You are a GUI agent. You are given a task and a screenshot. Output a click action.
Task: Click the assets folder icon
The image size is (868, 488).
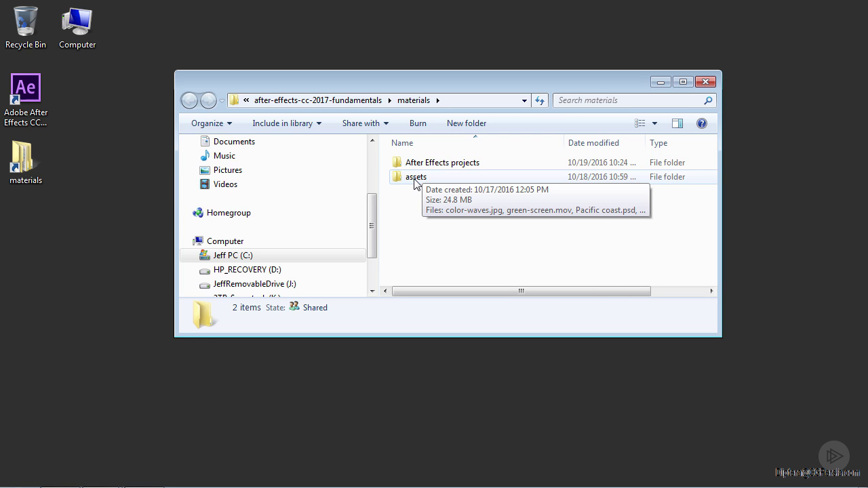[397, 177]
